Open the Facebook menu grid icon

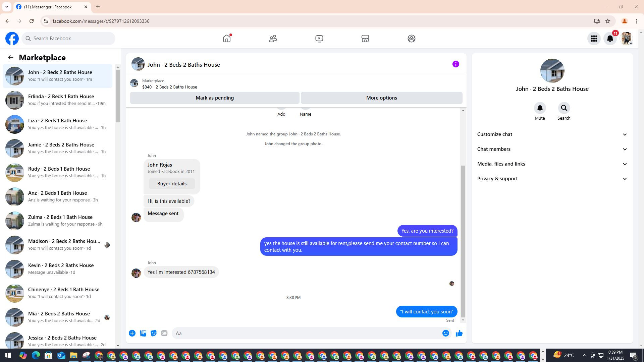[x=594, y=39]
